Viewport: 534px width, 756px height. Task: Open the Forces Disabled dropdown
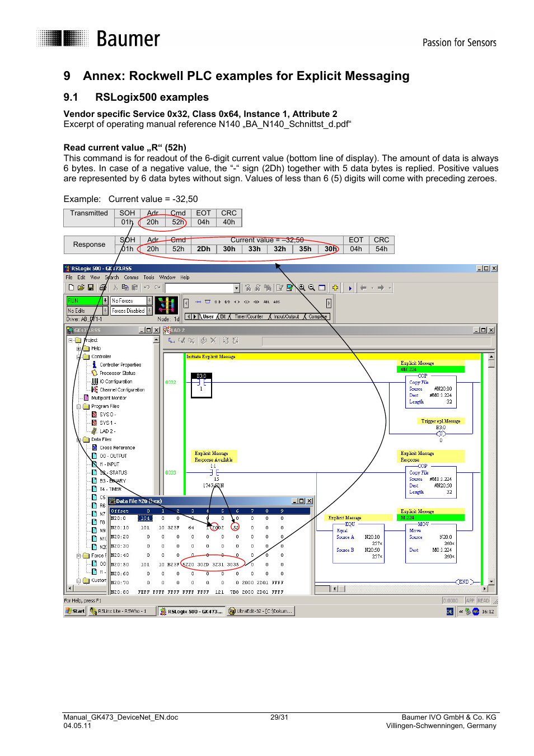click(149, 311)
